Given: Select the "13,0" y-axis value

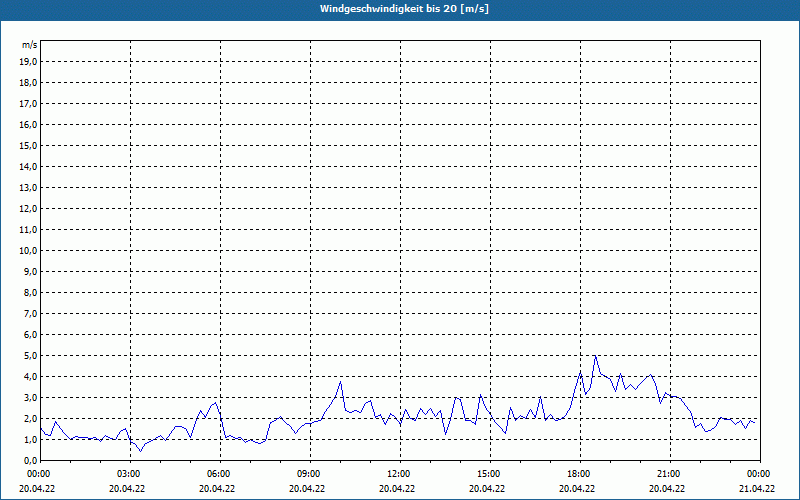Looking at the screenshot, I should pos(28,188).
